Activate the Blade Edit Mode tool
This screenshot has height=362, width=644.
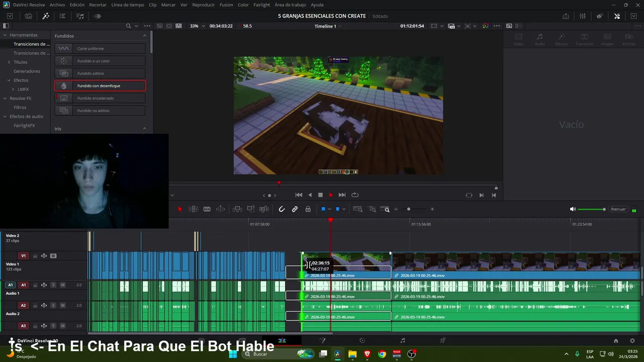[x=207, y=209]
